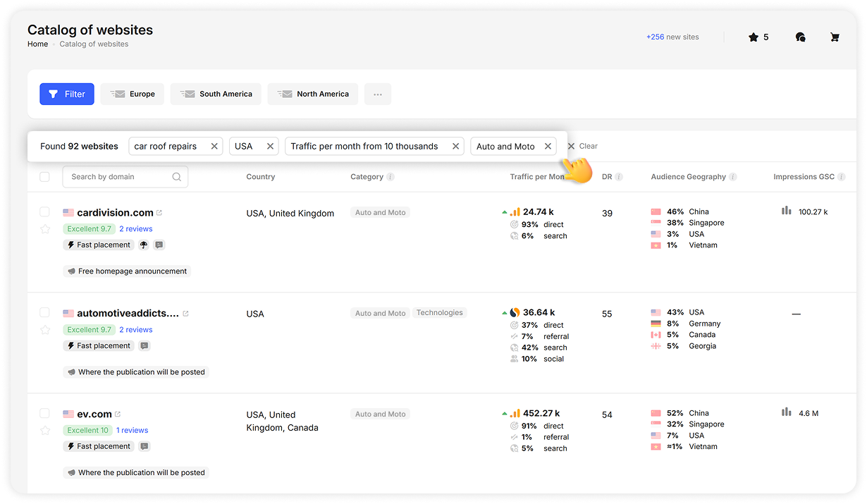Select all rows using the header checkbox
The image size is (867, 504).
(x=44, y=177)
